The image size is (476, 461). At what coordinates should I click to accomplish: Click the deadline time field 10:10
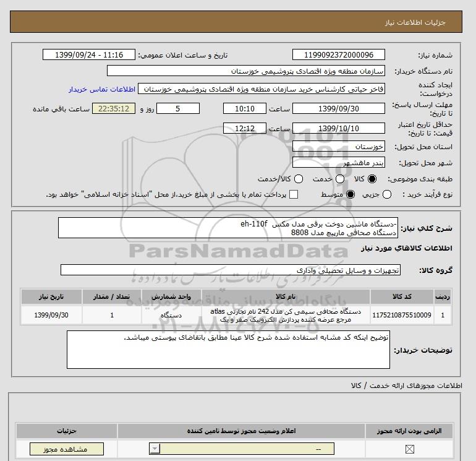tap(245, 108)
